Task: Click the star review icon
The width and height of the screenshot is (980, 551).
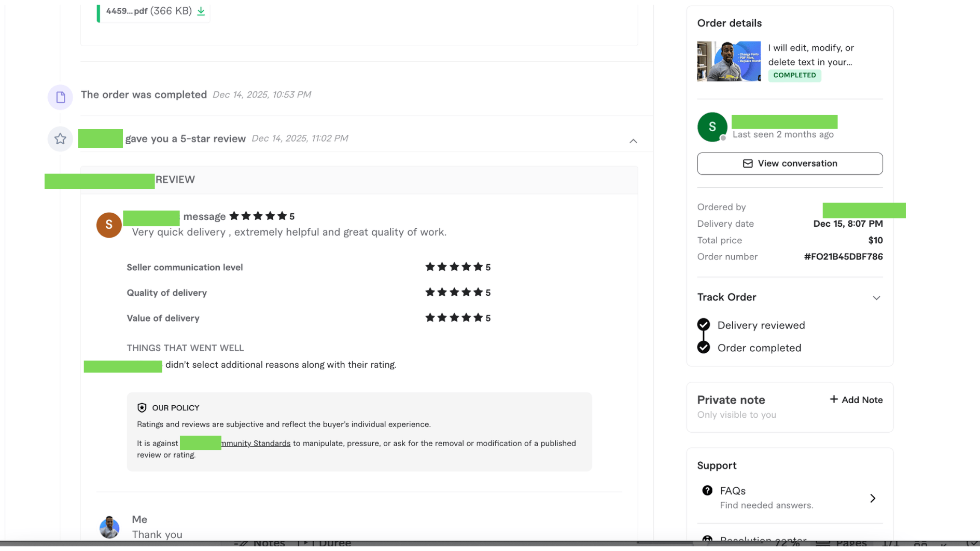Action: [x=60, y=139]
